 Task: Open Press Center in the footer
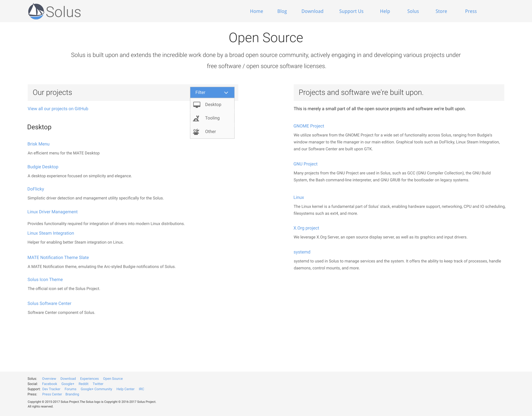(52, 394)
